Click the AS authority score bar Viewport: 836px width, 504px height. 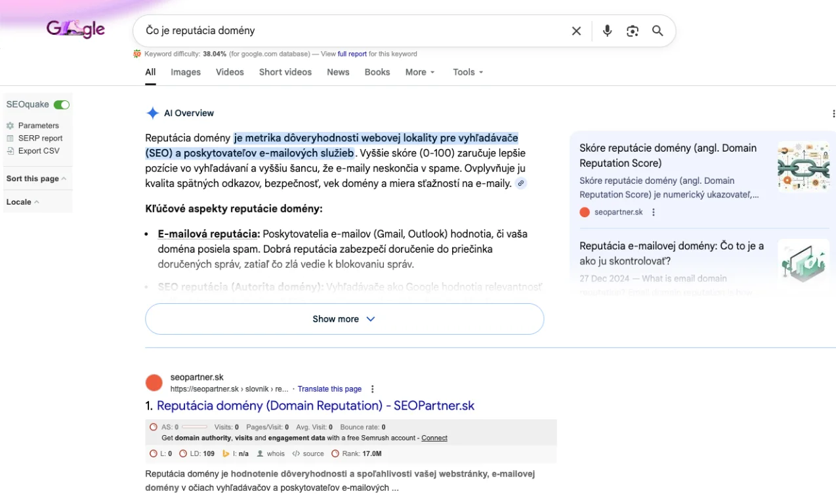[194, 427]
